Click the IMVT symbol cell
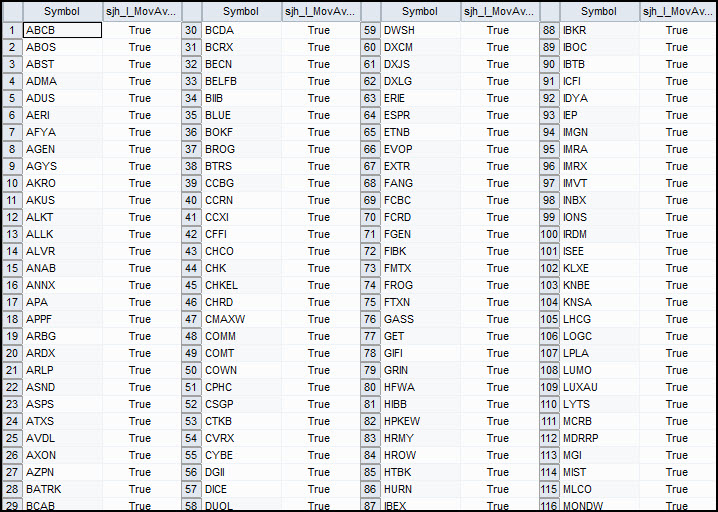 click(599, 183)
